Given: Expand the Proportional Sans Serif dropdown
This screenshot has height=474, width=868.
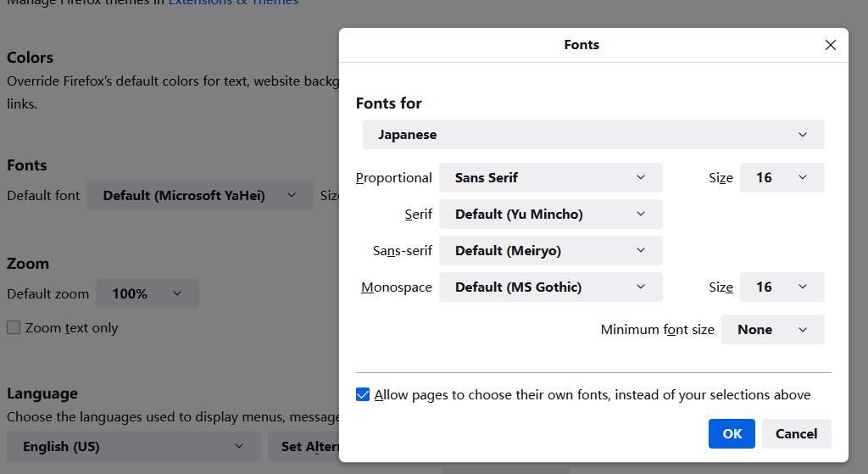Looking at the screenshot, I should point(550,178).
